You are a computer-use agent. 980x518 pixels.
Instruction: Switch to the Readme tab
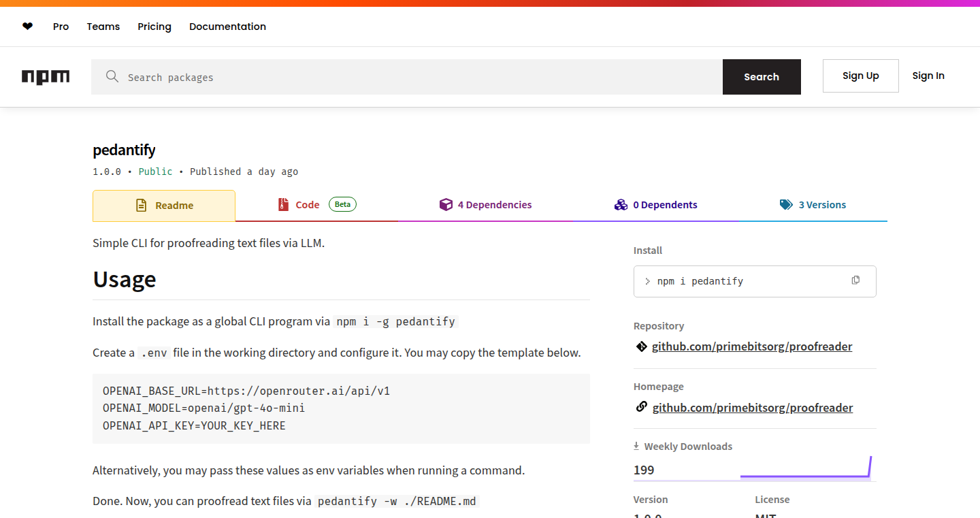point(164,206)
